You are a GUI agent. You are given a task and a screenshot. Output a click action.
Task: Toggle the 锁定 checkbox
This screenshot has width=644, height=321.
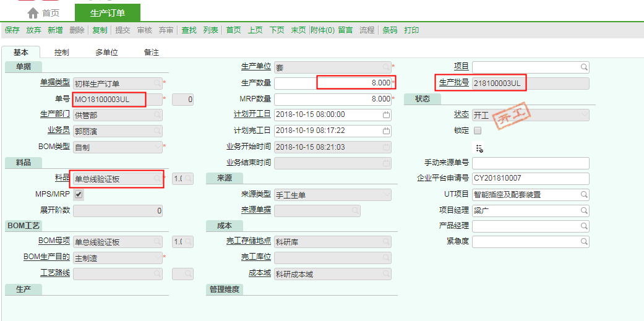point(477,131)
